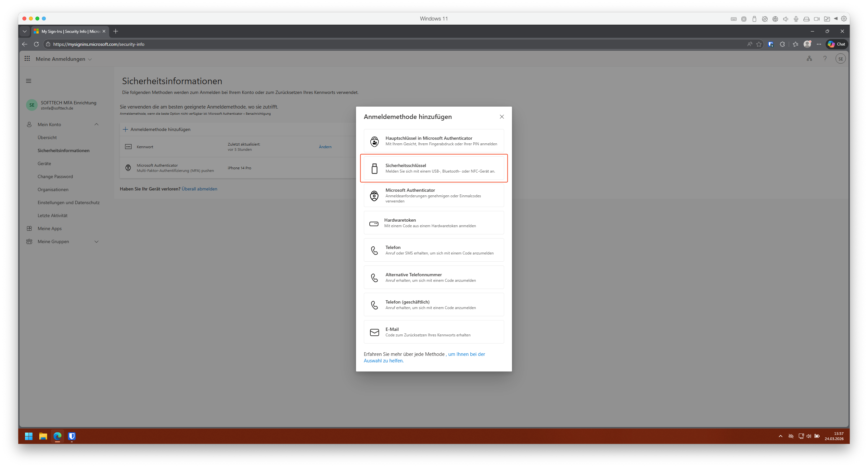The height and width of the screenshot is (468, 868).
Task: Choose the Telefon call or SMS method
Action: (434, 250)
